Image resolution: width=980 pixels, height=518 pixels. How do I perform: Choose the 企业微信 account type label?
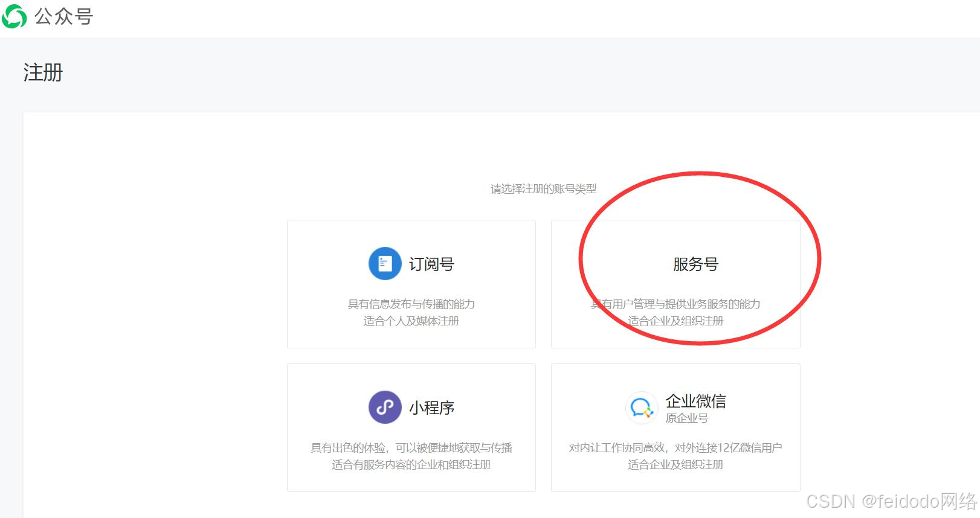pyautogui.click(x=696, y=401)
